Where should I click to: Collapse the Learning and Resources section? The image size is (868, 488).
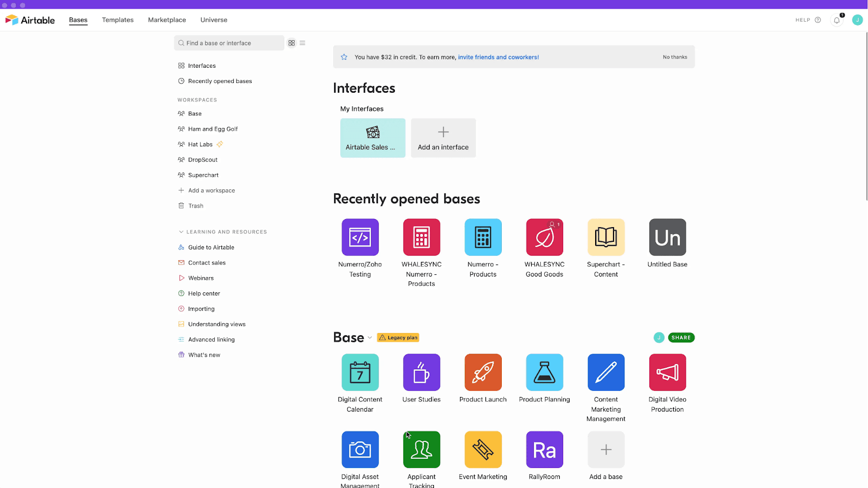(x=181, y=232)
